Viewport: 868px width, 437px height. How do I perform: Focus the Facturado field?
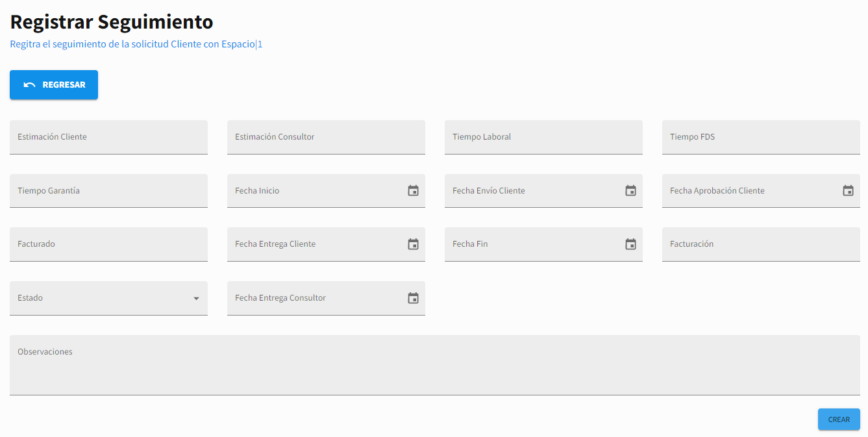[x=108, y=244]
